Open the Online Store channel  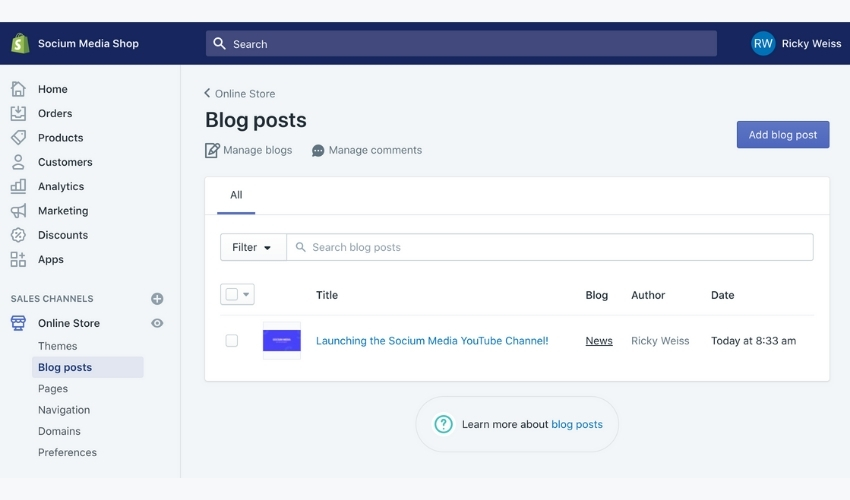click(69, 323)
